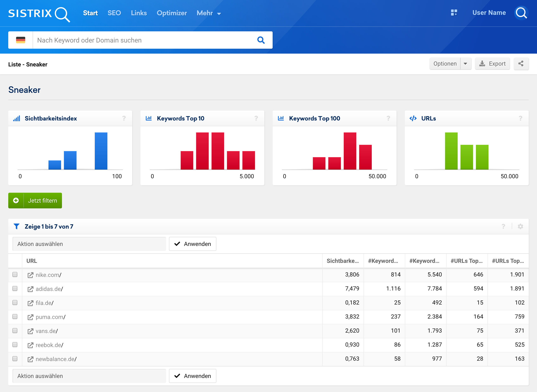Open the top Aktion auswählen dropdown
The image size is (537, 392).
(89, 244)
